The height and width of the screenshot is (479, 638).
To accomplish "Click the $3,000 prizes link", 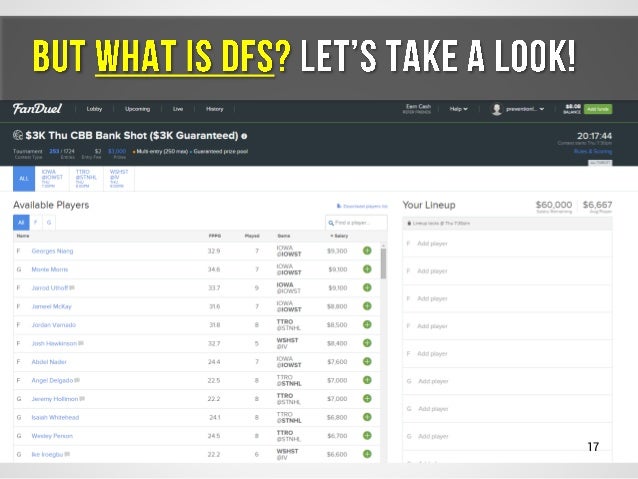I will point(117,151).
